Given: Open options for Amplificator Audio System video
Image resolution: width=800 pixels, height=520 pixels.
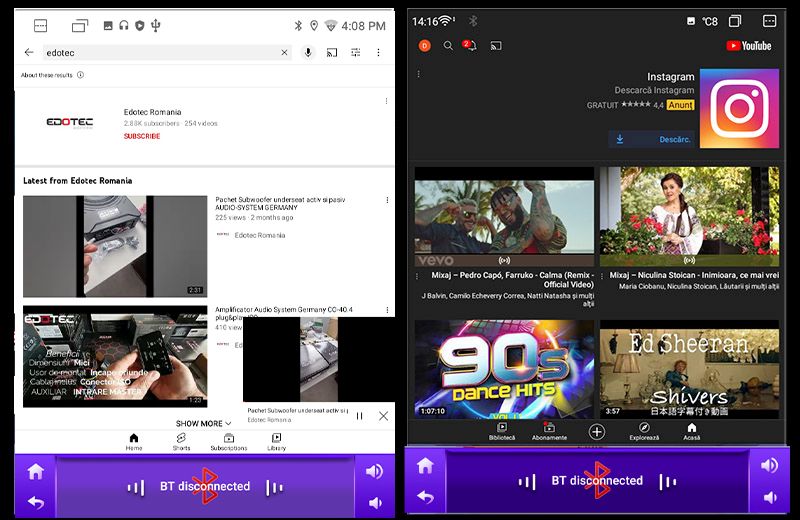Looking at the screenshot, I should tap(387, 310).
